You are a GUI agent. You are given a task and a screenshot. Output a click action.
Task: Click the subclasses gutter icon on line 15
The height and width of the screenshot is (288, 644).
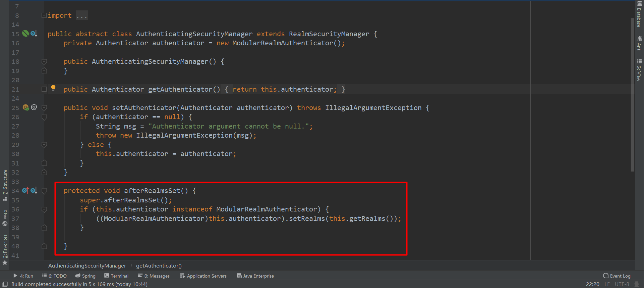(x=34, y=33)
